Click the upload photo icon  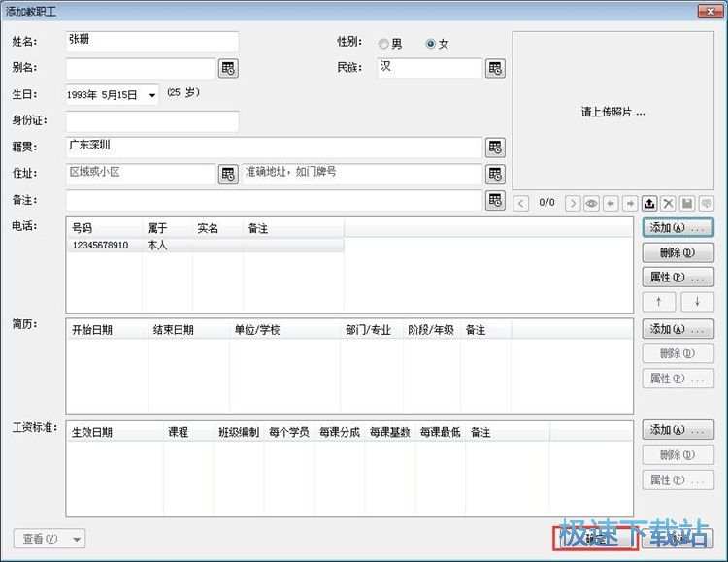[x=649, y=204]
